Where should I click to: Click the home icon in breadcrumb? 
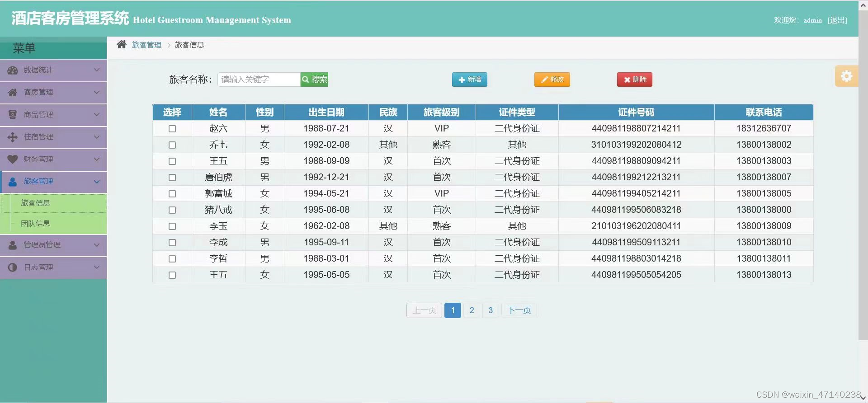(x=121, y=44)
